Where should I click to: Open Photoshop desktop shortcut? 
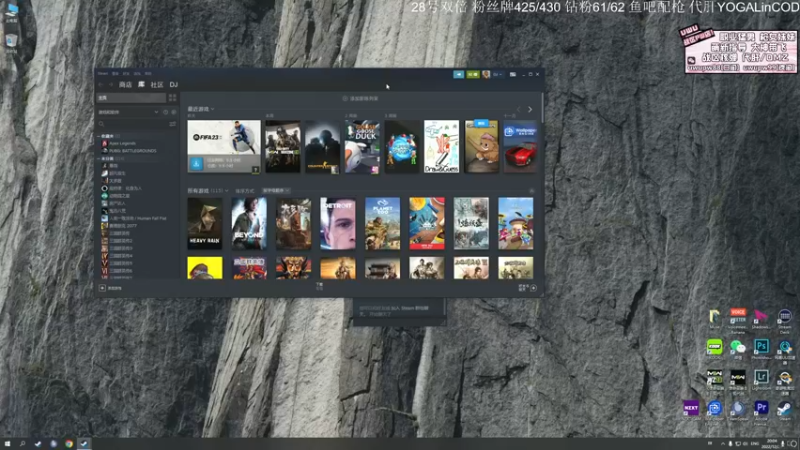click(x=761, y=349)
